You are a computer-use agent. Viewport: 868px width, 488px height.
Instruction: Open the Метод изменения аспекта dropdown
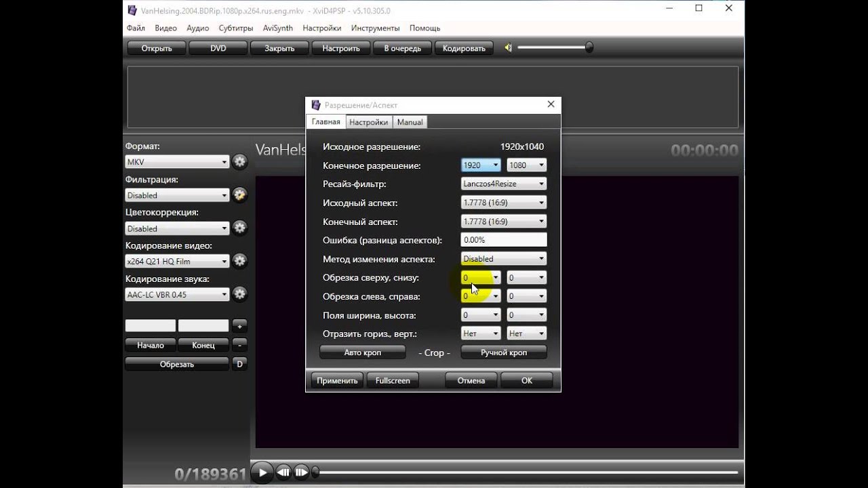pyautogui.click(x=504, y=259)
